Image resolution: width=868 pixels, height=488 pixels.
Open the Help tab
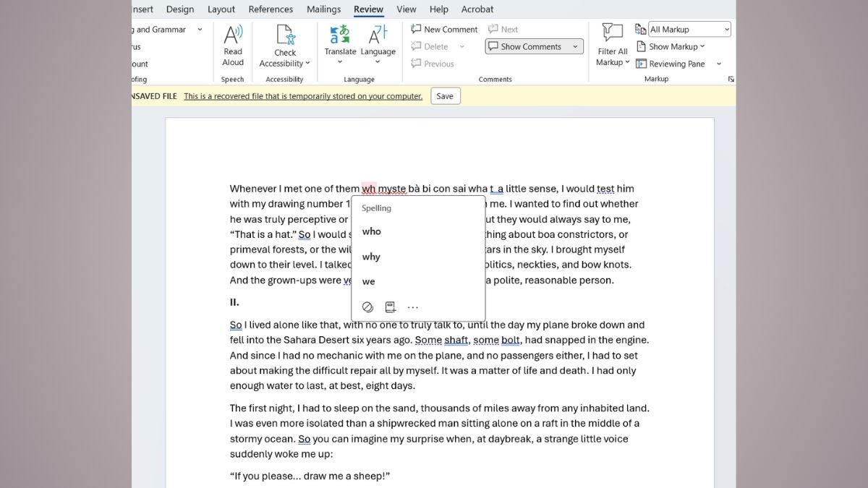(439, 9)
